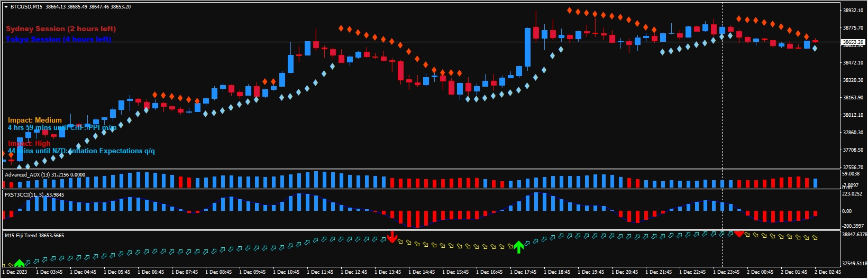This screenshot has width=868, height=279.
Task: Click the Impact: Medium news label
Action: pyautogui.click(x=35, y=120)
